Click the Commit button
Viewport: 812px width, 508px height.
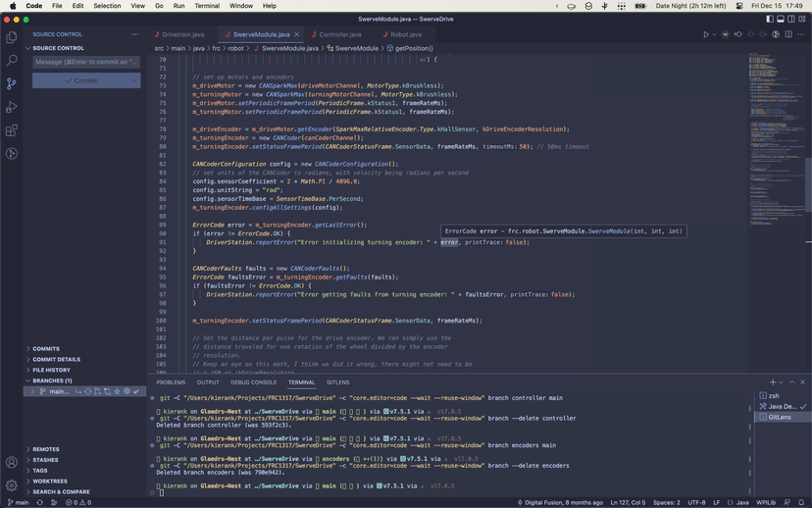(x=80, y=80)
